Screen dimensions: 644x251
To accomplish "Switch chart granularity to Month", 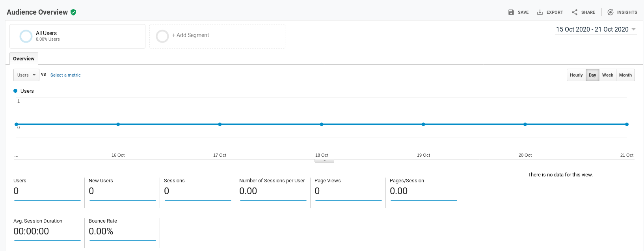I will coord(625,75).
